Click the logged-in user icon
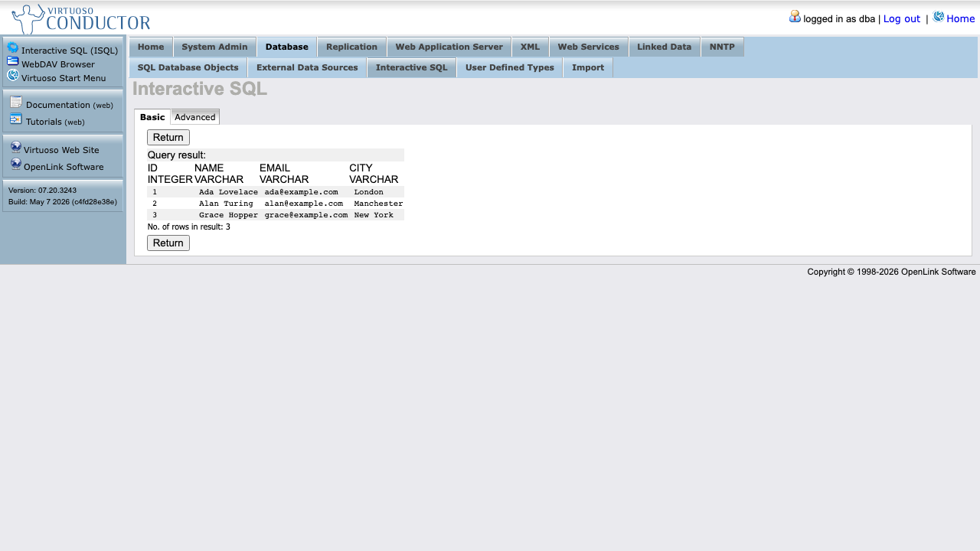 [795, 16]
